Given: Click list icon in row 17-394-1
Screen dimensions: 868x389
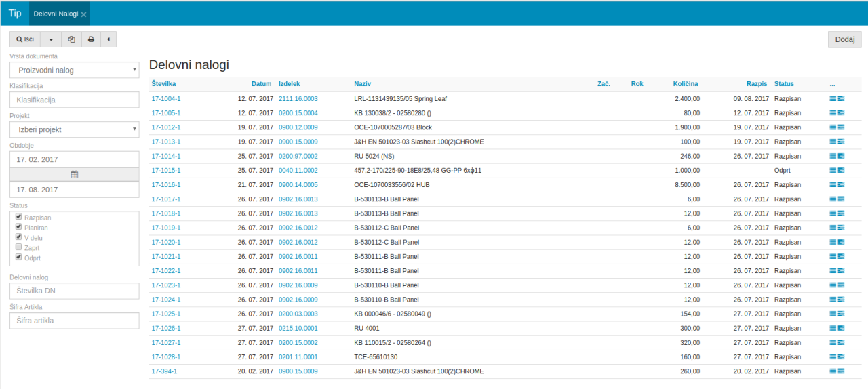Looking at the screenshot, I should [x=833, y=371].
